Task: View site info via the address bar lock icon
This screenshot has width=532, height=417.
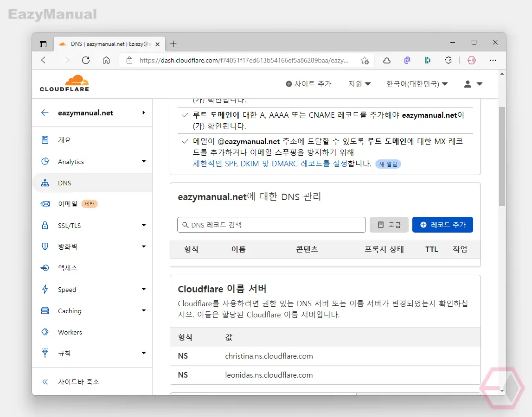Action: [129, 60]
